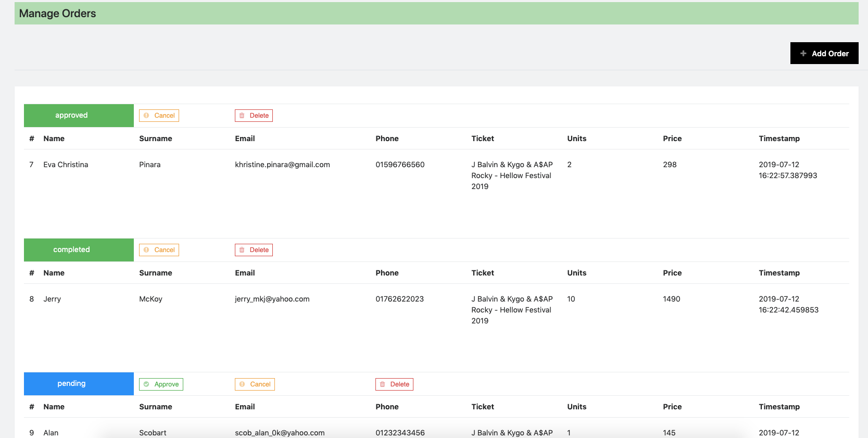Click price value 1490

(672, 299)
